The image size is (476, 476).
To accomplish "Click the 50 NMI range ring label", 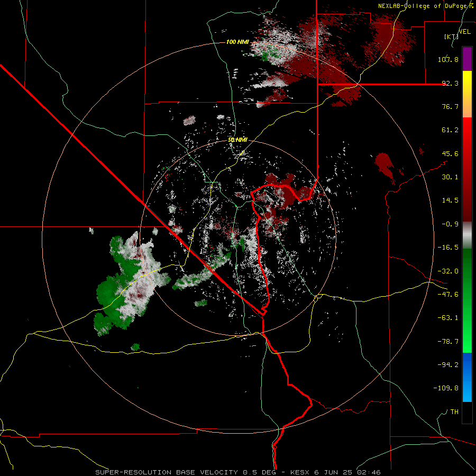I will [237, 140].
